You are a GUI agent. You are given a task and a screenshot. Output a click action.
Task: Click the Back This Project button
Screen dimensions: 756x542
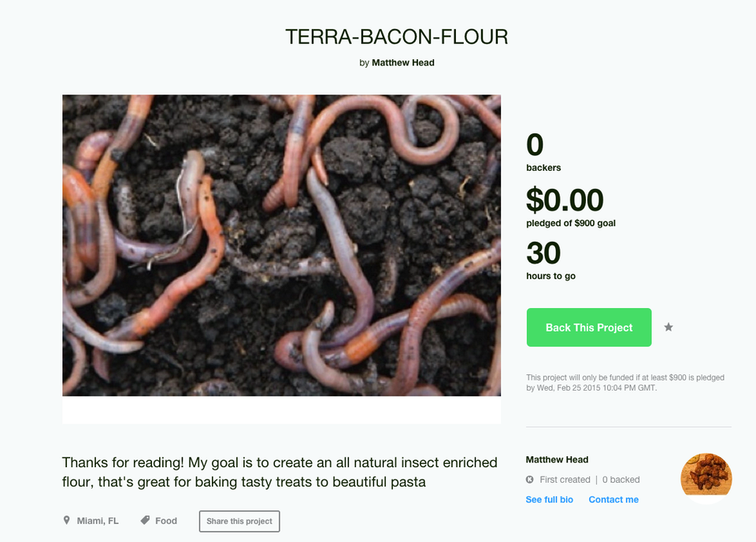click(x=589, y=328)
